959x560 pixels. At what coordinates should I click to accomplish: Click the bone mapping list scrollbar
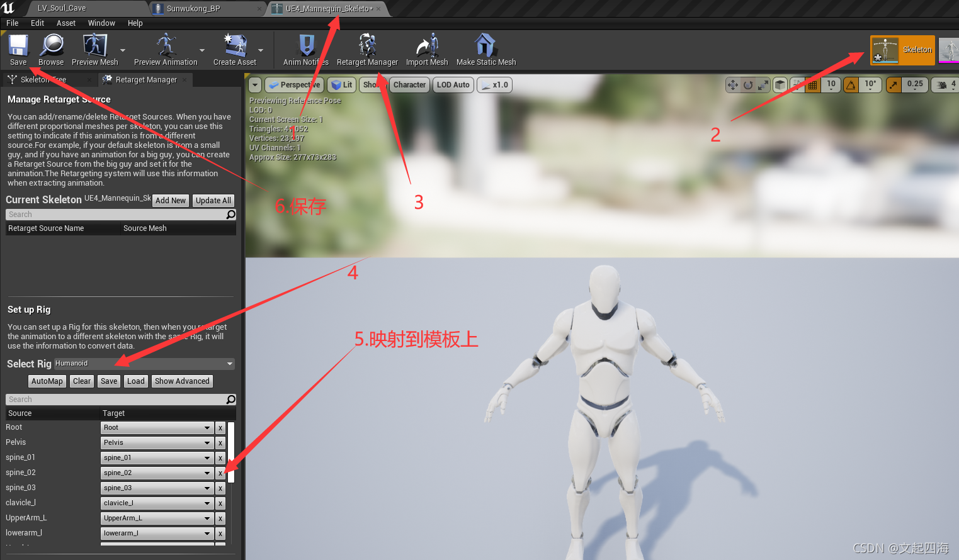pos(231,452)
